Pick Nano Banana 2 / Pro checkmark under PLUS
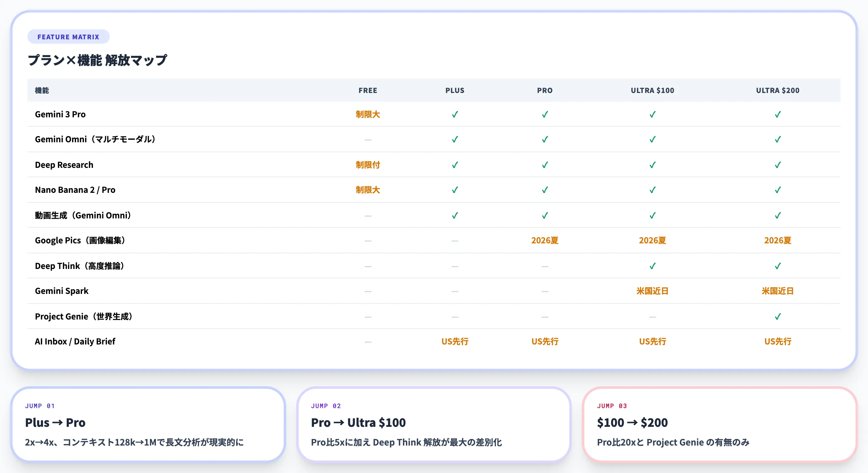868x473 pixels. [x=455, y=190]
